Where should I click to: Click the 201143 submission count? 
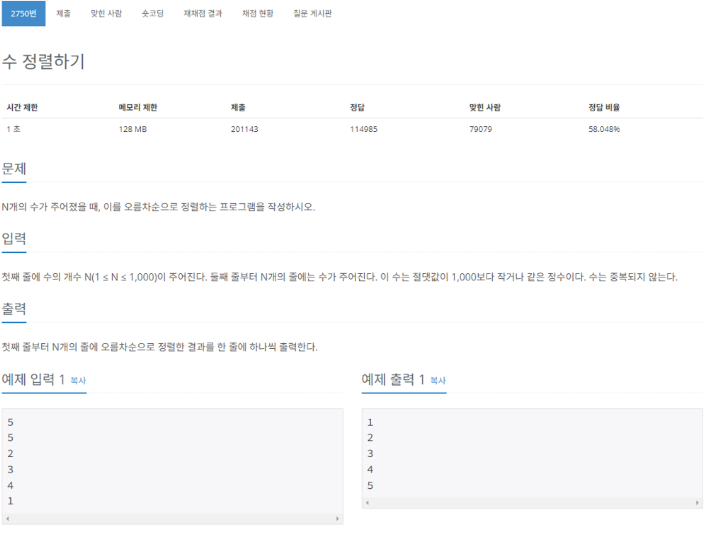click(x=244, y=129)
